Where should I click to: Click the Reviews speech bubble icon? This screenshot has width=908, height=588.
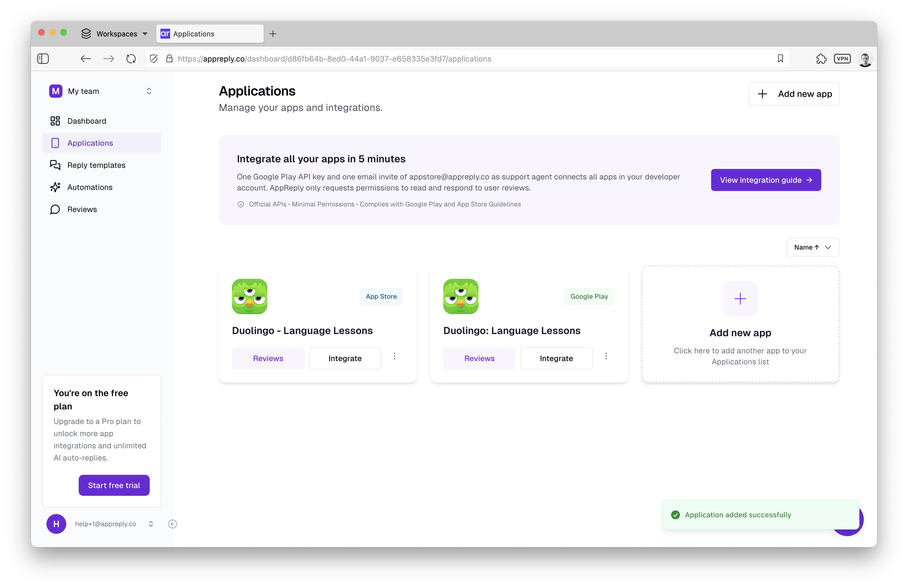coord(55,209)
